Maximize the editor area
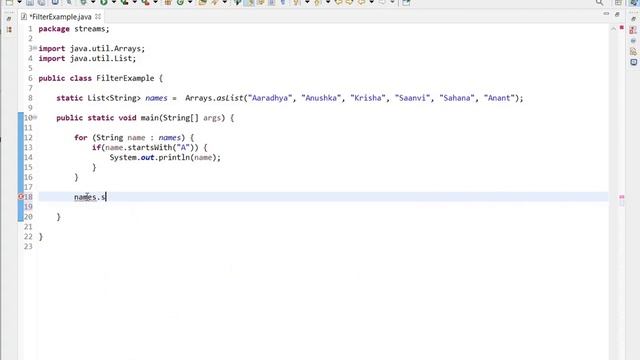Image resolution: width=640 pixels, height=360 pixels. tap(617, 14)
